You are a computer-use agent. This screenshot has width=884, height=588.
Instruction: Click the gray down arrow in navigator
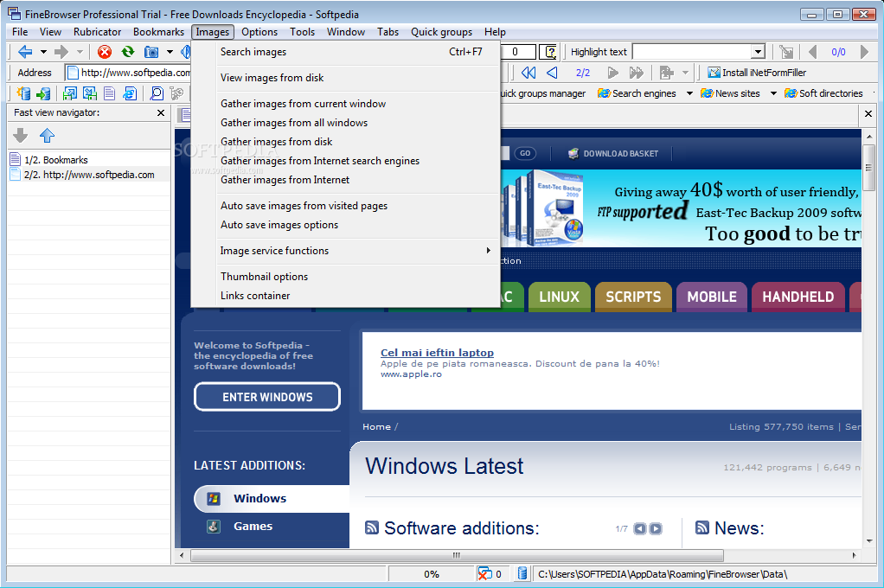click(x=20, y=135)
